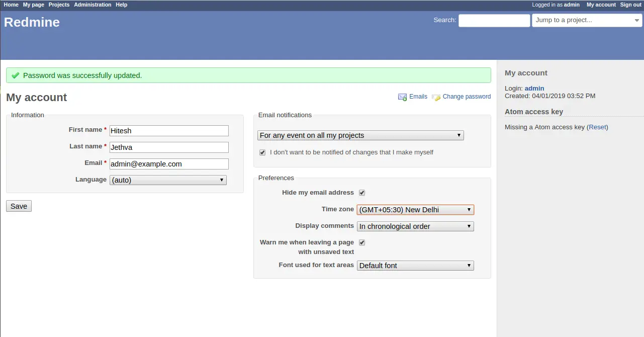Open the Font used for text areas dropdown

pyautogui.click(x=415, y=266)
